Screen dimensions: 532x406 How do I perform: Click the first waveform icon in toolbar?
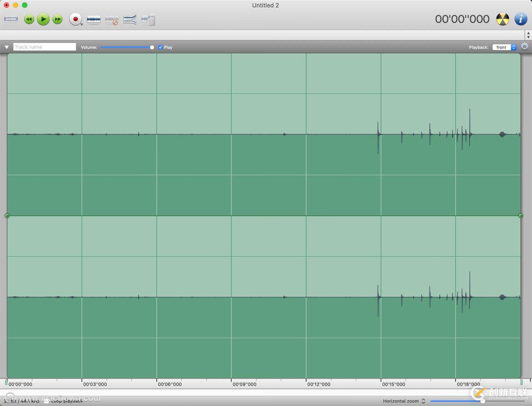[x=11, y=19]
